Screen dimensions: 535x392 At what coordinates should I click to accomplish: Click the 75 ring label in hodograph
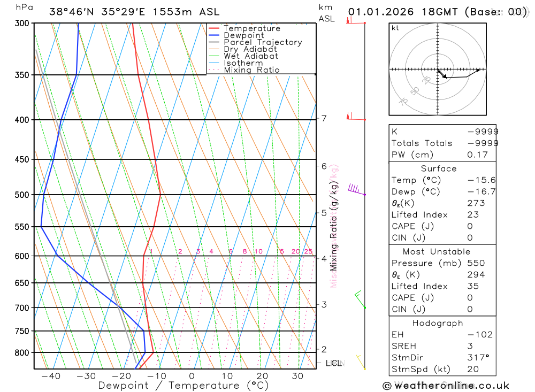(403, 101)
